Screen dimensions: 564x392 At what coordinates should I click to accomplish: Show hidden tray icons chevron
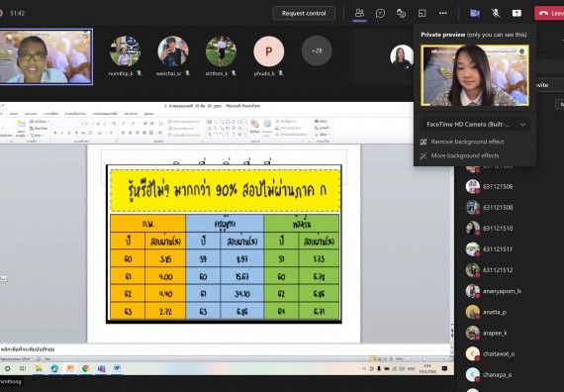[x=364, y=368]
